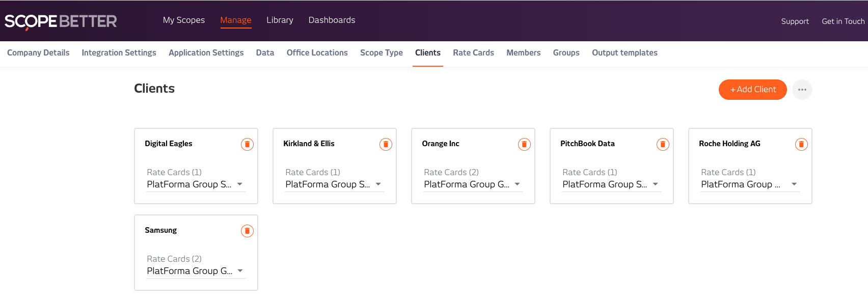Delete the PitchBook Data client

[663, 144]
